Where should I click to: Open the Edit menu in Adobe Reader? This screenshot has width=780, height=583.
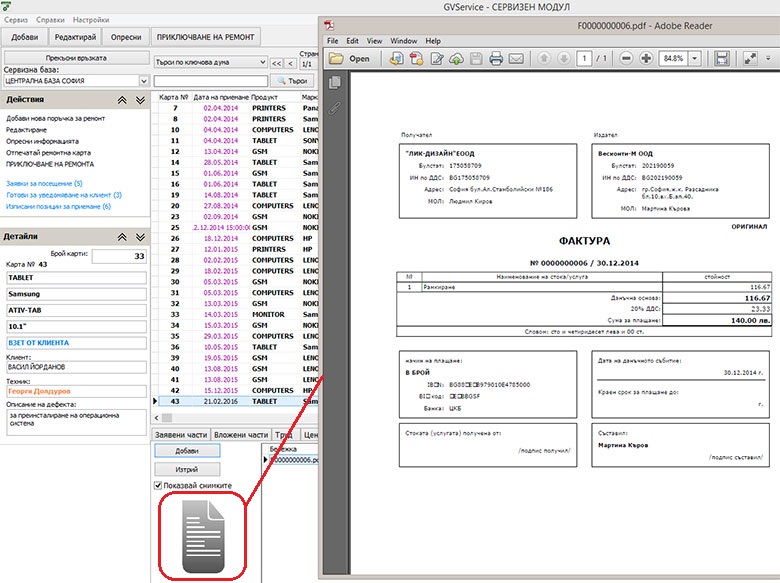coord(352,41)
